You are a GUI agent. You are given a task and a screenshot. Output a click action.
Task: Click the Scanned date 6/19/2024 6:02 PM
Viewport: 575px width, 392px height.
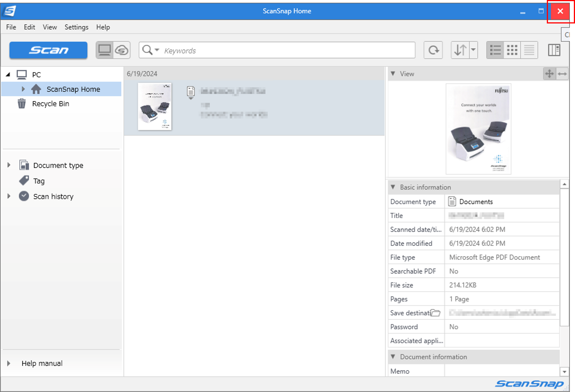pyautogui.click(x=477, y=229)
